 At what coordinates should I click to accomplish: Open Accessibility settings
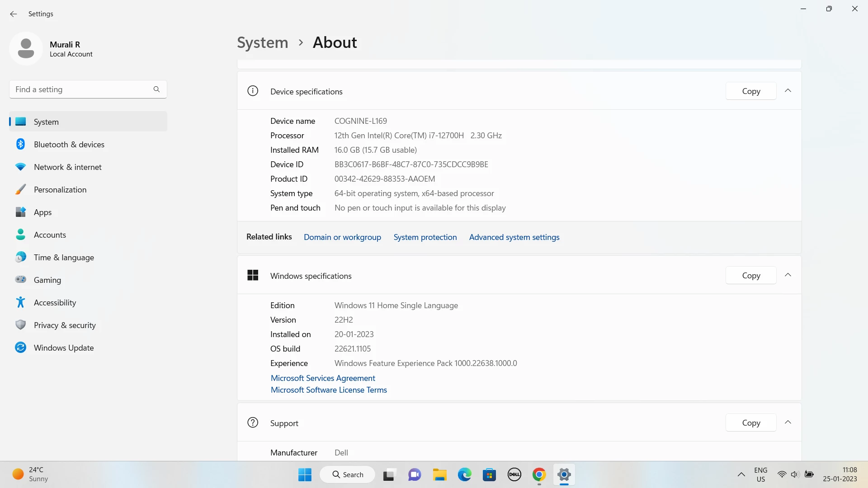pyautogui.click(x=55, y=302)
